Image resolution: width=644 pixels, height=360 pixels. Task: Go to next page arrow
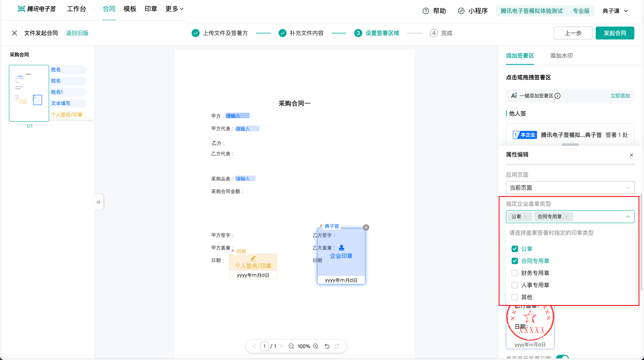click(281, 346)
